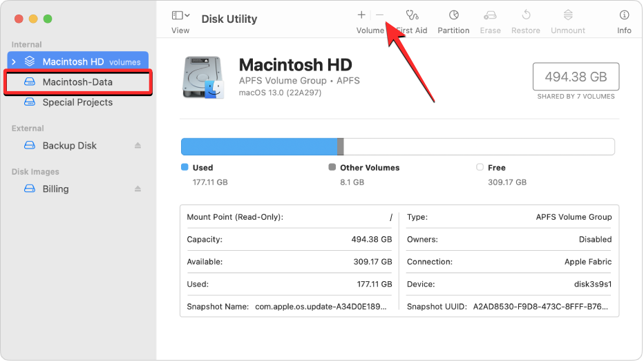Click the 494.38 GB capacity box
This screenshot has height=362, width=644.
tap(575, 77)
